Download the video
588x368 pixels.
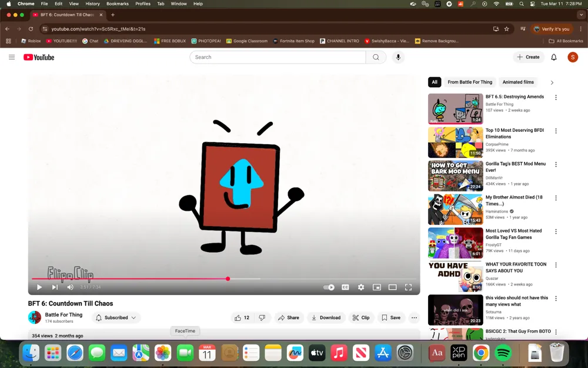click(x=326, y=318)
